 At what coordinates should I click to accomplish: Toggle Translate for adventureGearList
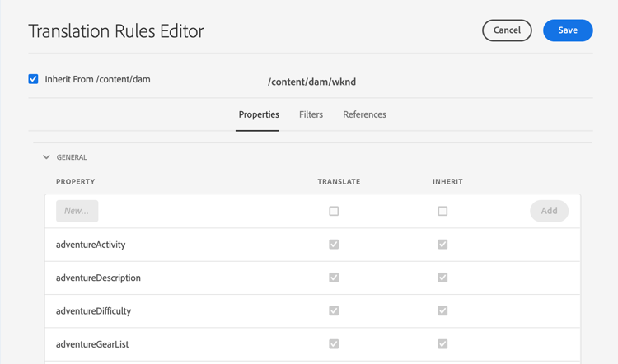pos(334,343)
